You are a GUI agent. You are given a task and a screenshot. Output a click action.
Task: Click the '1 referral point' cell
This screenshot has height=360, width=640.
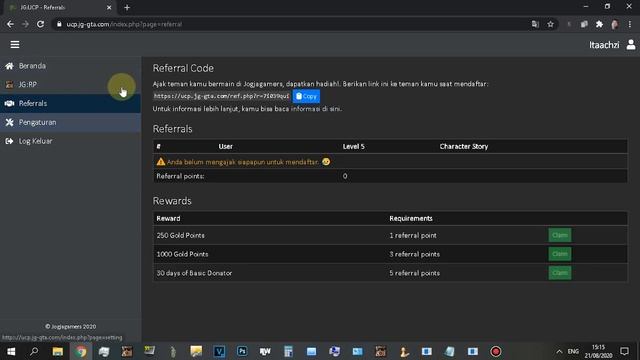coord(413,236)
